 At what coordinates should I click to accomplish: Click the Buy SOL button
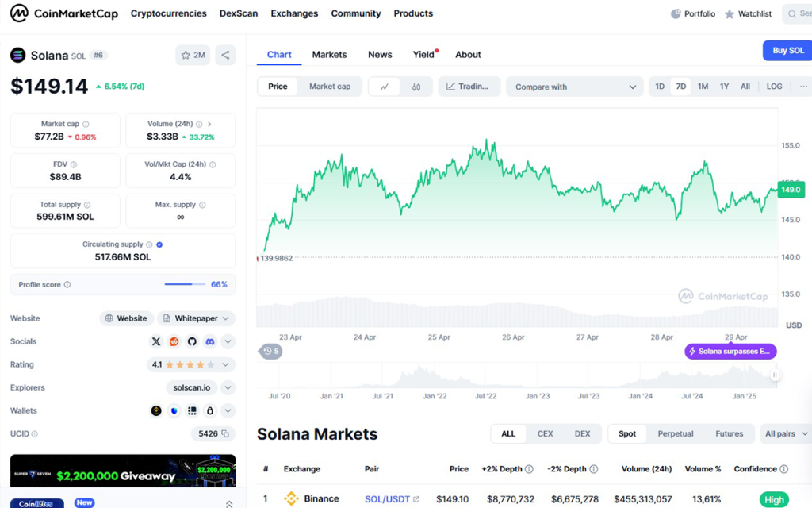click(x=787, y=50)
